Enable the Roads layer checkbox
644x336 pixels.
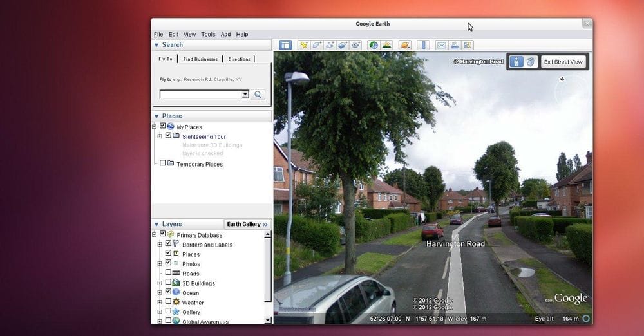168,272
